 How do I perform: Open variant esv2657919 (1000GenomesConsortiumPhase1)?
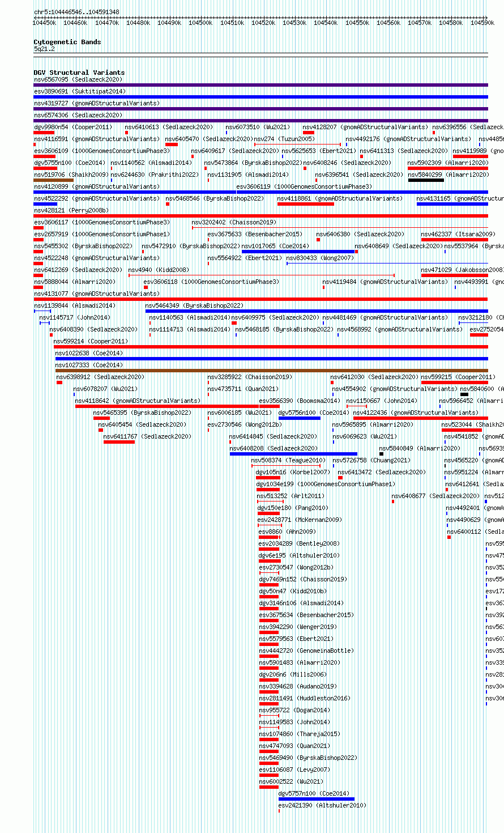tap(102, 235)
